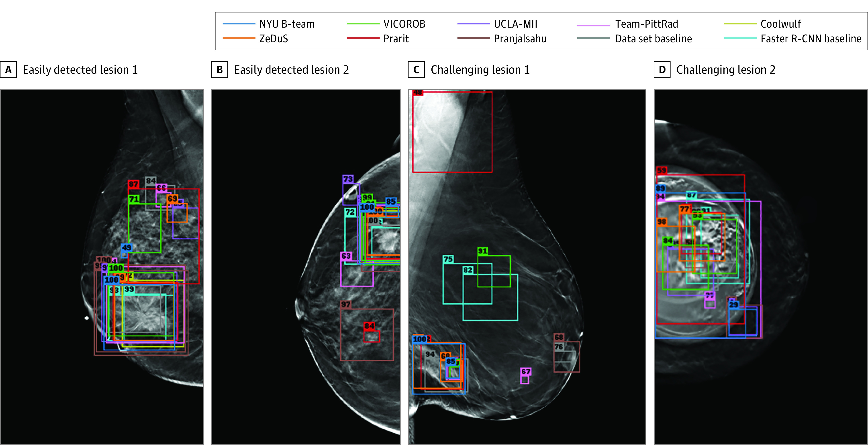
Task: Click the boxed panel letter B
Action: coord(220,70)
